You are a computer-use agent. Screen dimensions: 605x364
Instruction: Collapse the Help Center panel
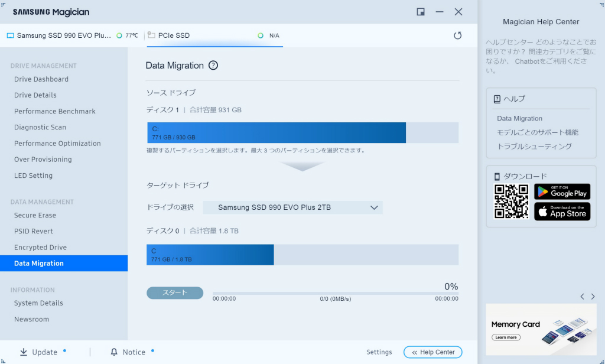tap(432, 352)
